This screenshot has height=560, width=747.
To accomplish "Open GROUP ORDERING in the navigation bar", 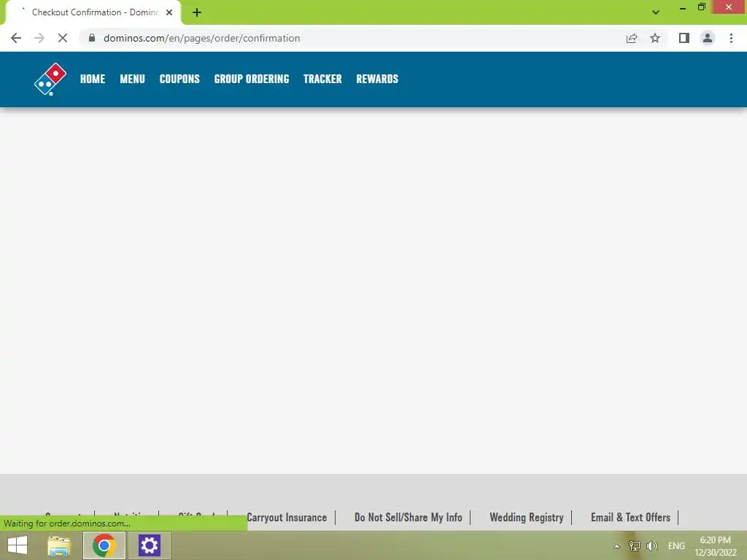I will 252,79.
